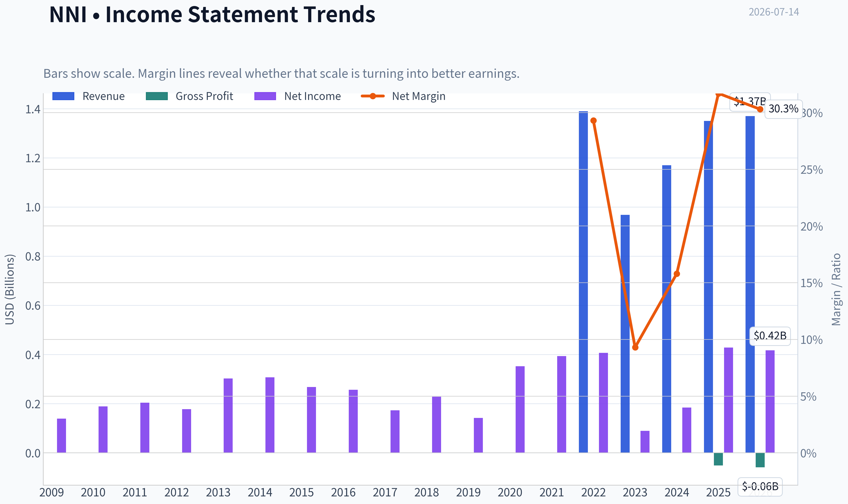848x504 pixels.
Task: Select the 2022 blue revenue bar
Action: click(x=583, y=282)
